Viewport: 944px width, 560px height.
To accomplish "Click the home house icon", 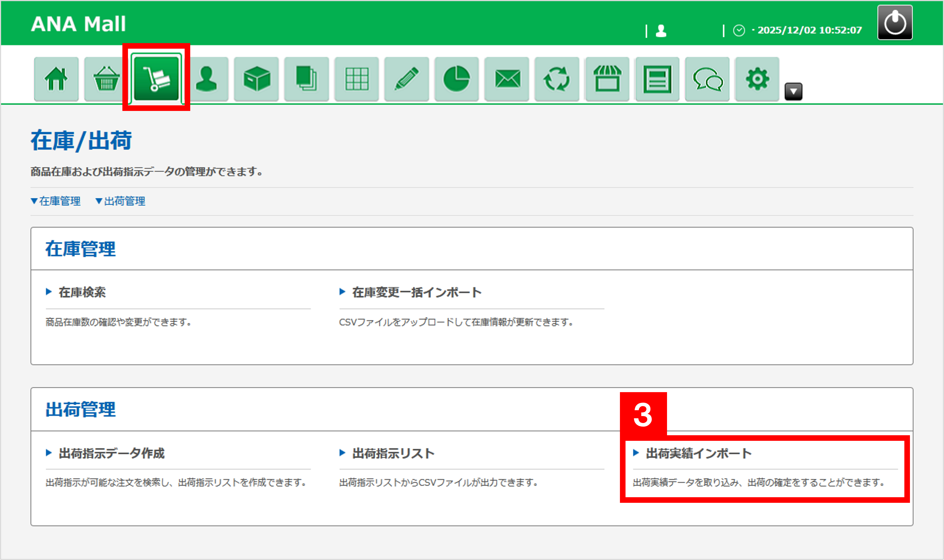I will click(56, 79).
